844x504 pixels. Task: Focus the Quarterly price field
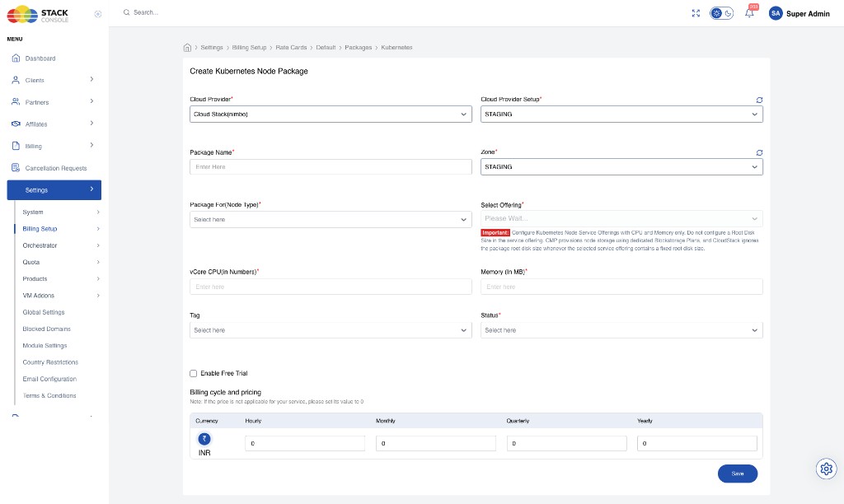[x=567, y=443]
